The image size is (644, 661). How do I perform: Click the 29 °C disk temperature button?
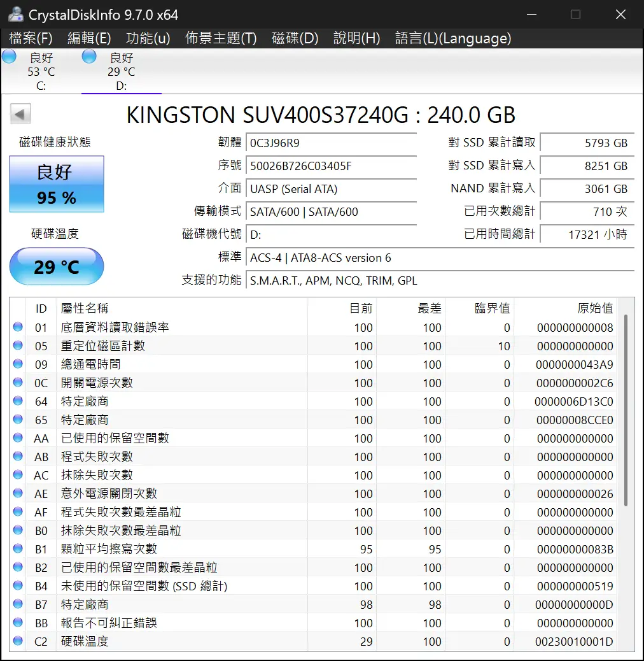[x=57, y=266]
